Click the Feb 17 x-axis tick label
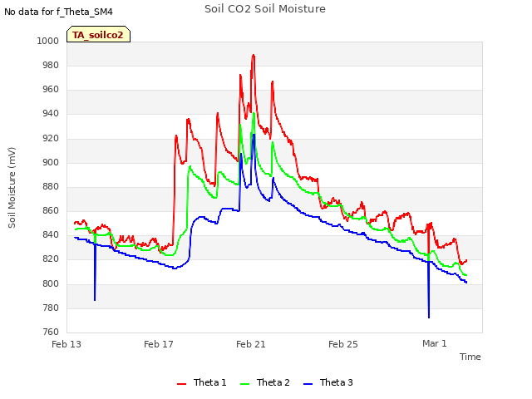Image resolution: width=532 pixels, height=399 pixels. coord(159,344)
